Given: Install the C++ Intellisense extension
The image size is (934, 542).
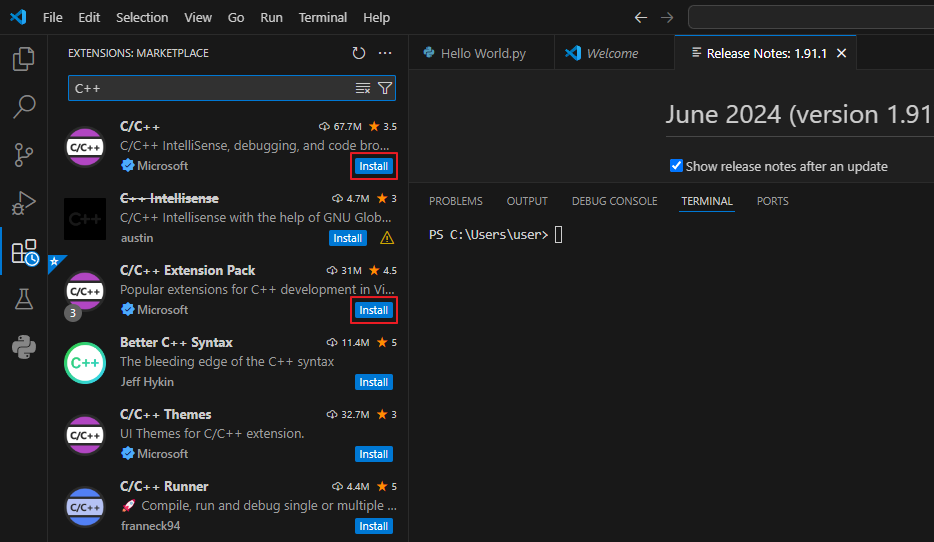Looking at the screenshot, I should pyautogui.click(x=347, y=238).
